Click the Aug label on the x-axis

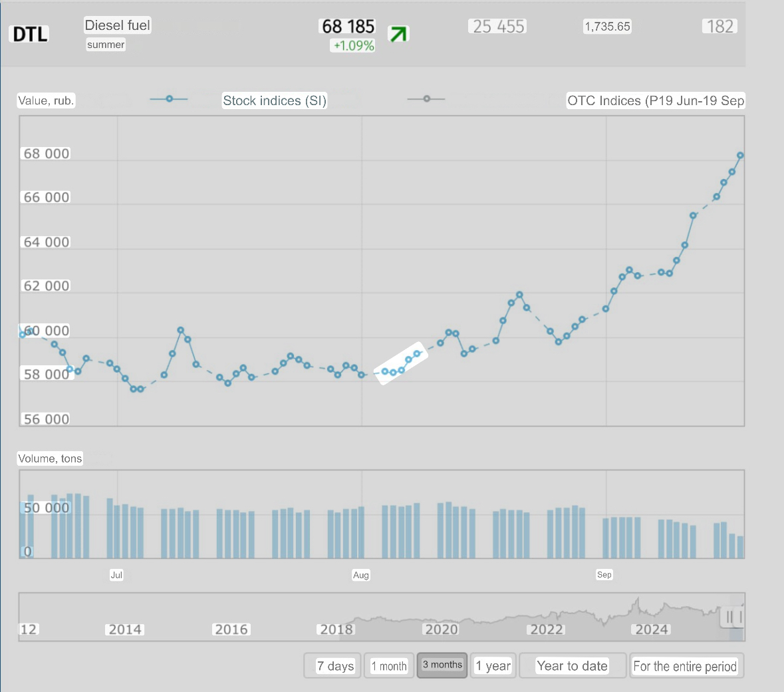360,575
